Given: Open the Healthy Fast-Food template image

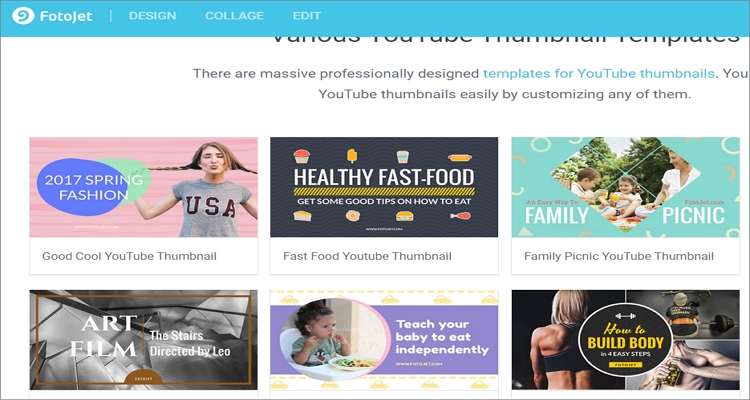Looking at the screenshot, I should [x=384, y=187].
